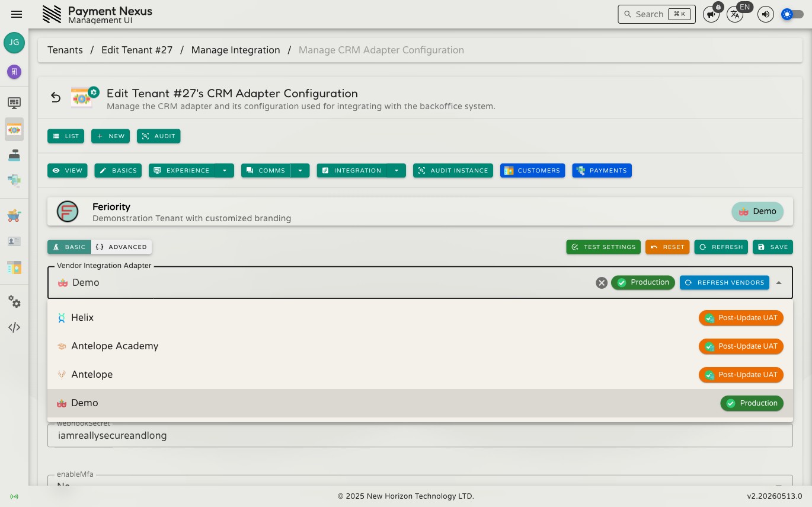
Task: Click the sound speaker icon
Action: pyautogui.click(x=766, y=14)
